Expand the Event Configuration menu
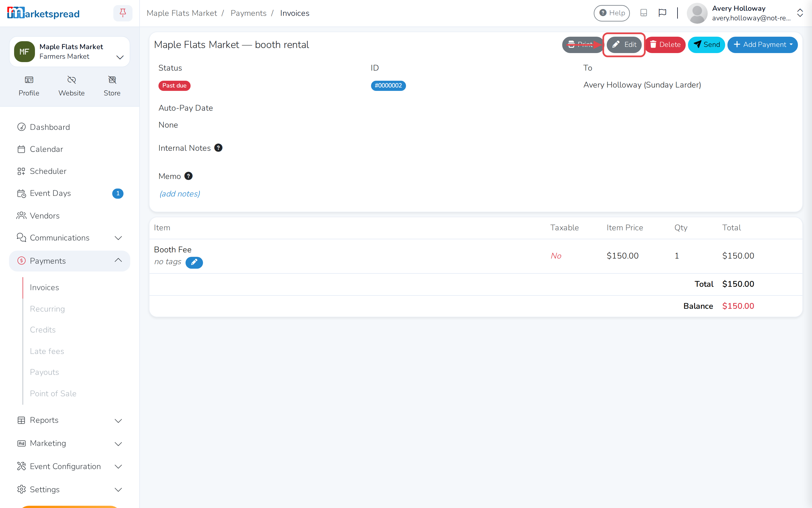Viewport: 812px width, 508px height. [x=69, y=466]
